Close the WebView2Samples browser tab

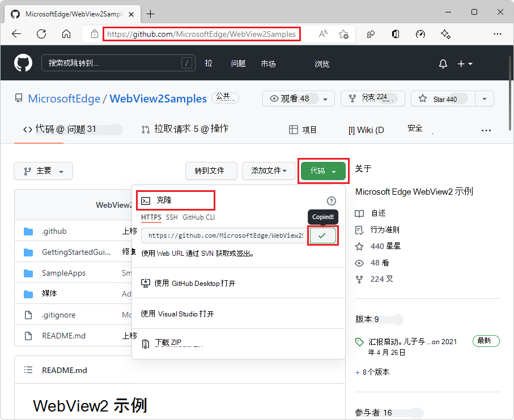[x=131, y=14]
